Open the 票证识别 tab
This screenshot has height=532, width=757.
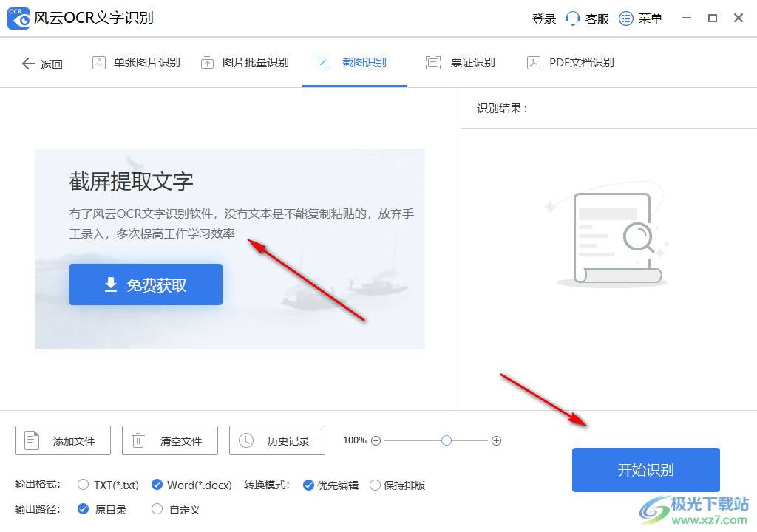click(460, 63)
